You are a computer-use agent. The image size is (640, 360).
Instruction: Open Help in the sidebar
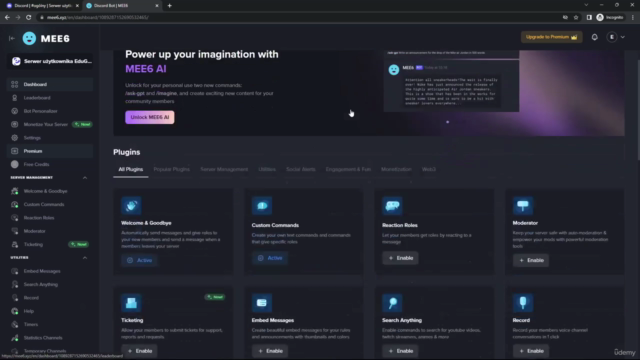pyautogui.click(x=50, y=311)
